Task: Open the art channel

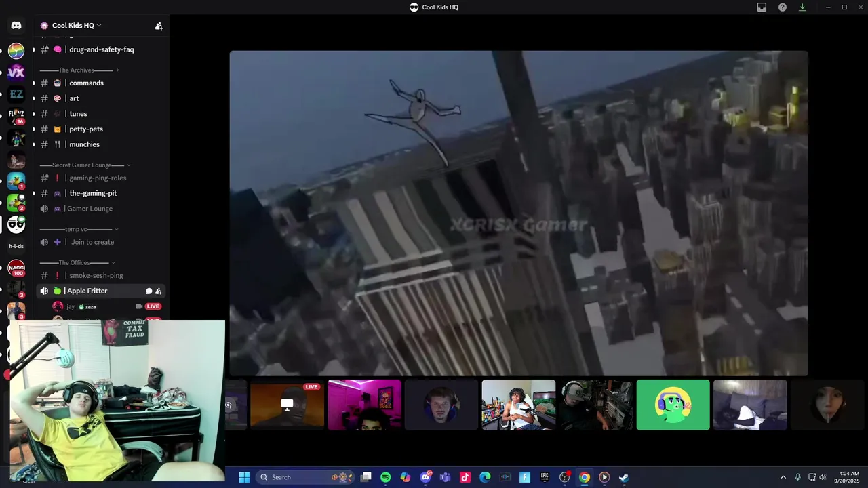Action: tap(101, 98)
